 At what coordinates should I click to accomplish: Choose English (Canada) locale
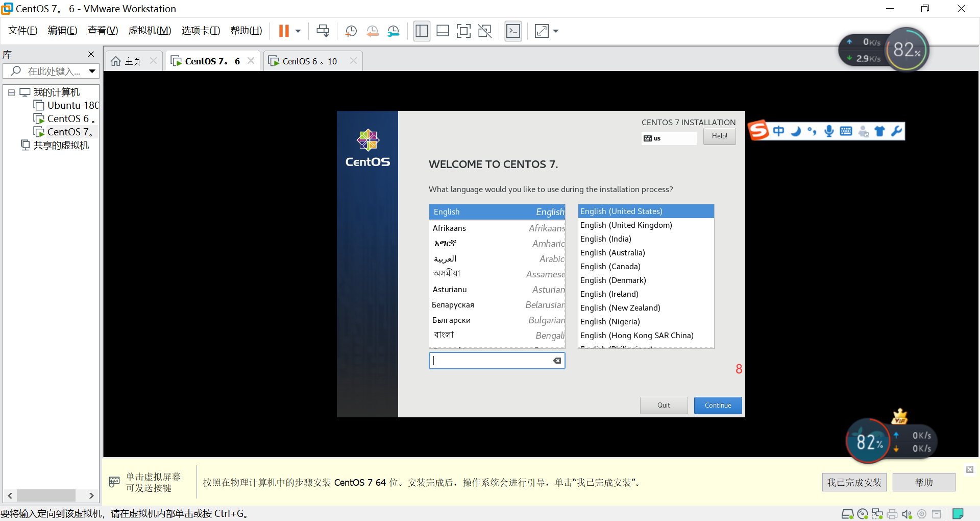coord(646,266)
